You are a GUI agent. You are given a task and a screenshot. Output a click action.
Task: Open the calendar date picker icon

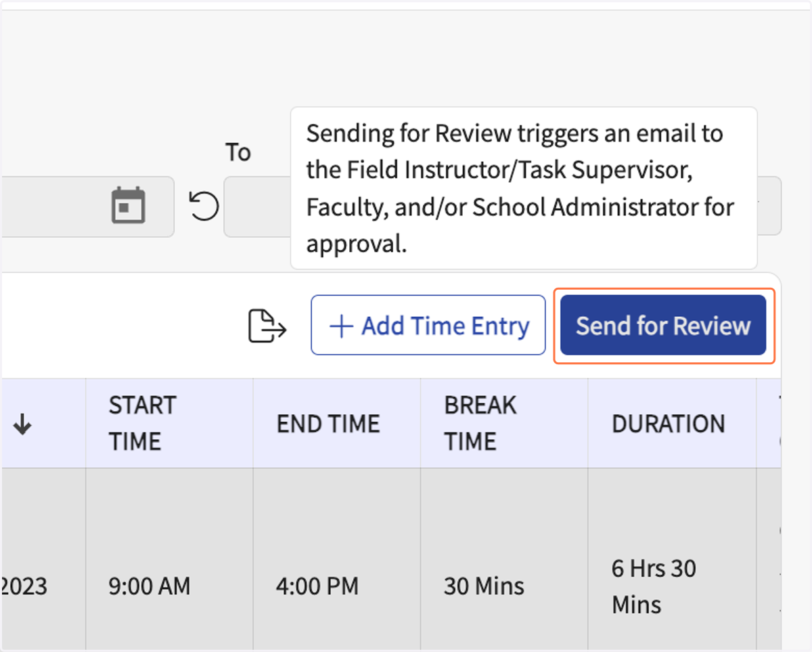click(x=128, y=205)
